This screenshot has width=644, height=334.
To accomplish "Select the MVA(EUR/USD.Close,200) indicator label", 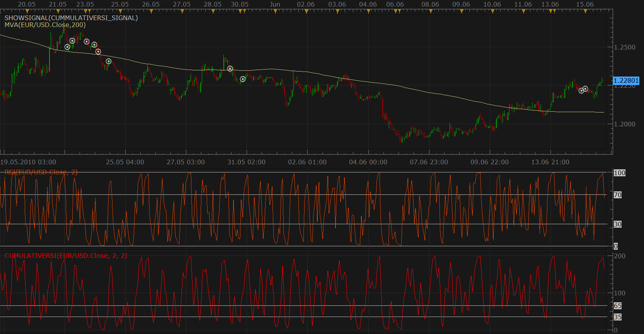I will click(x=45, y=25).
